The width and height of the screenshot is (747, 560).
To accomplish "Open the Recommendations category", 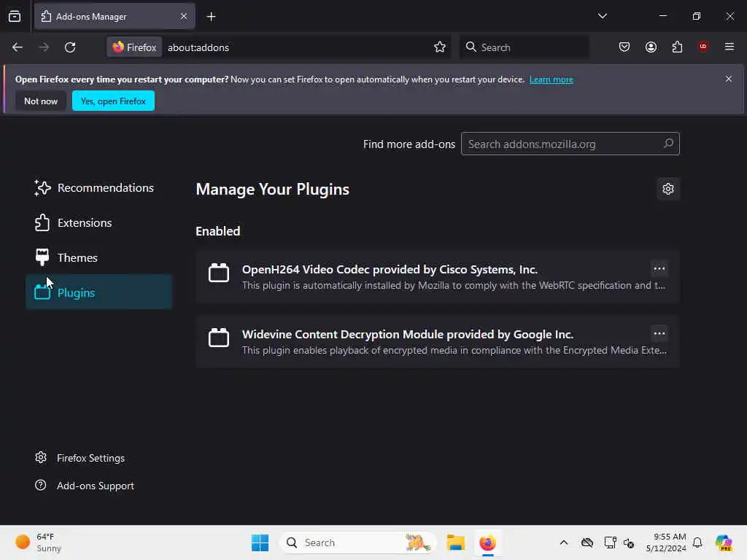I will pyautogui.click(x=98, y=187).
